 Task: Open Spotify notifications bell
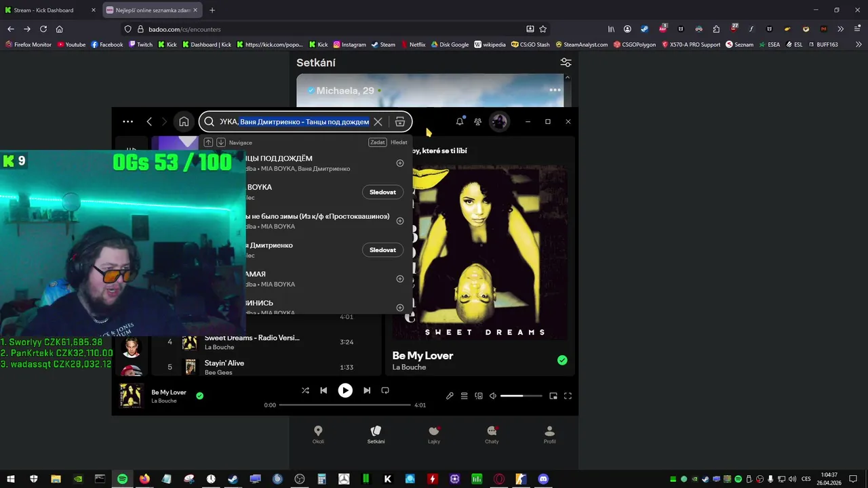coord(460,121)
